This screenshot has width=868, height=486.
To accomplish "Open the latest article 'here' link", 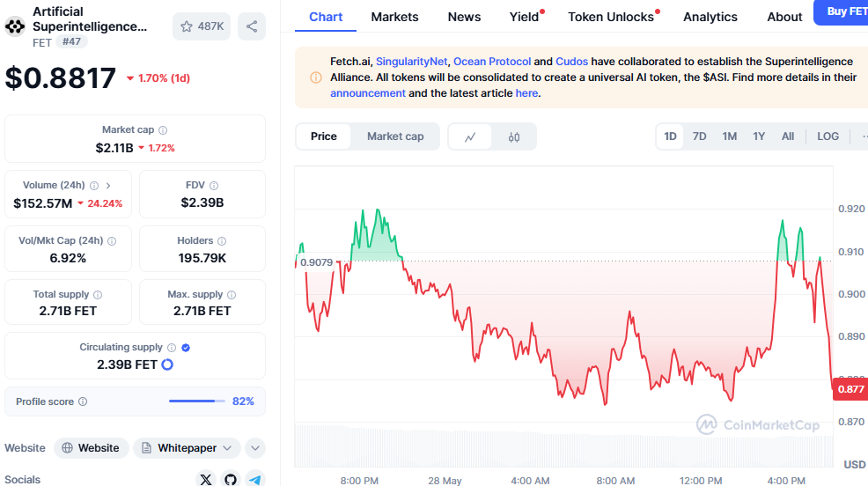I will 526,93.
